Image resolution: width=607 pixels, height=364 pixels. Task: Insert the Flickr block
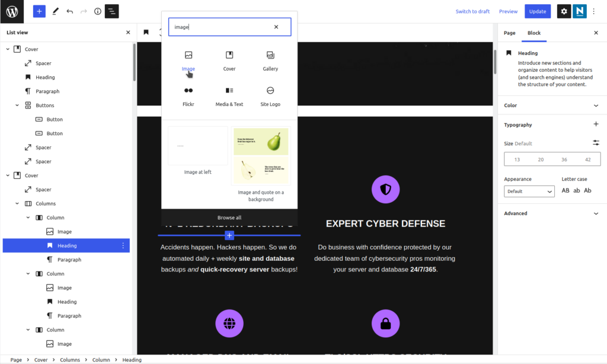click(x=189, y=97)
